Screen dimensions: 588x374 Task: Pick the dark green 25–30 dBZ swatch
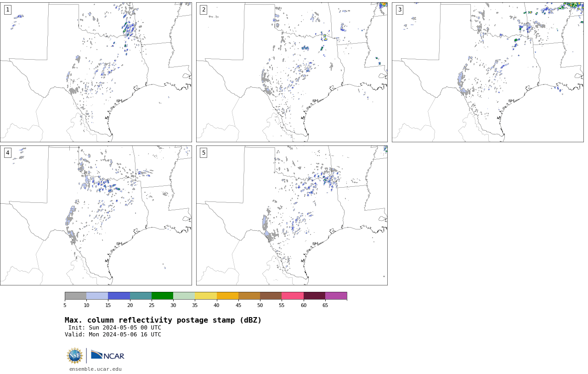163,296
